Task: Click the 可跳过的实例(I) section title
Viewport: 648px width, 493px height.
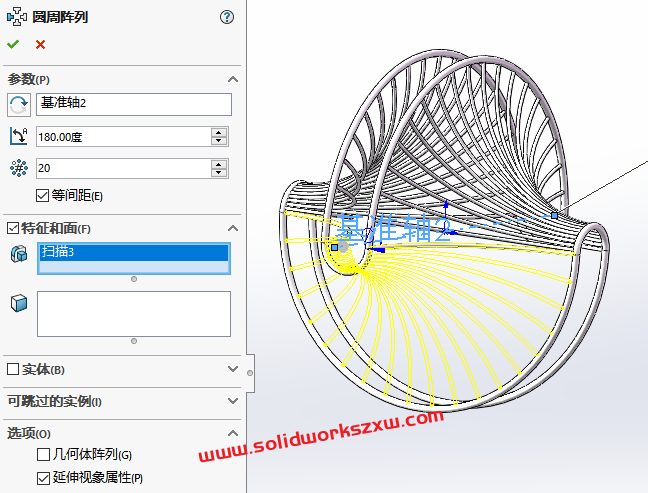Action: [55, 401]
